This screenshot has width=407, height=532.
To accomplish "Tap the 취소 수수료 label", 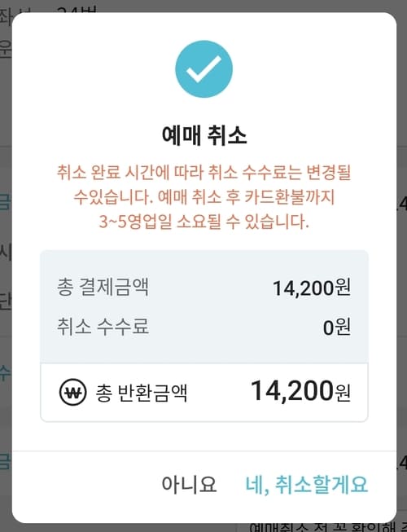I will click(103, 327).
